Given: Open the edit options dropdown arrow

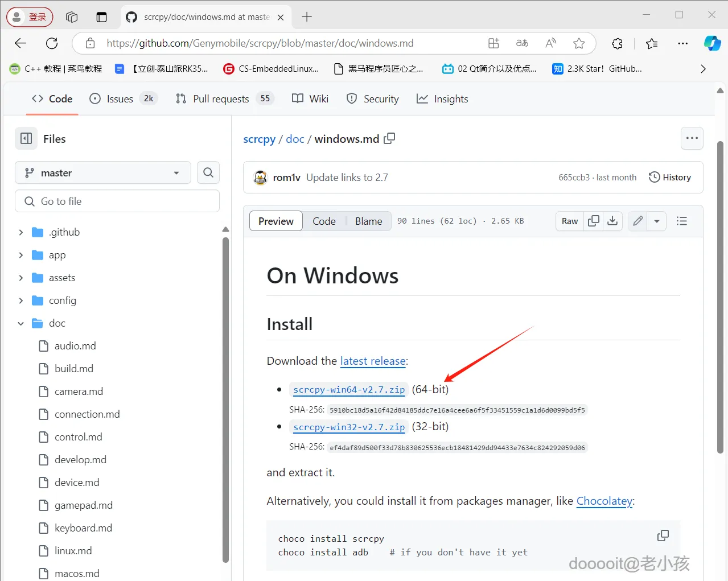Looking at the screenshot, I should pos(657,221).
